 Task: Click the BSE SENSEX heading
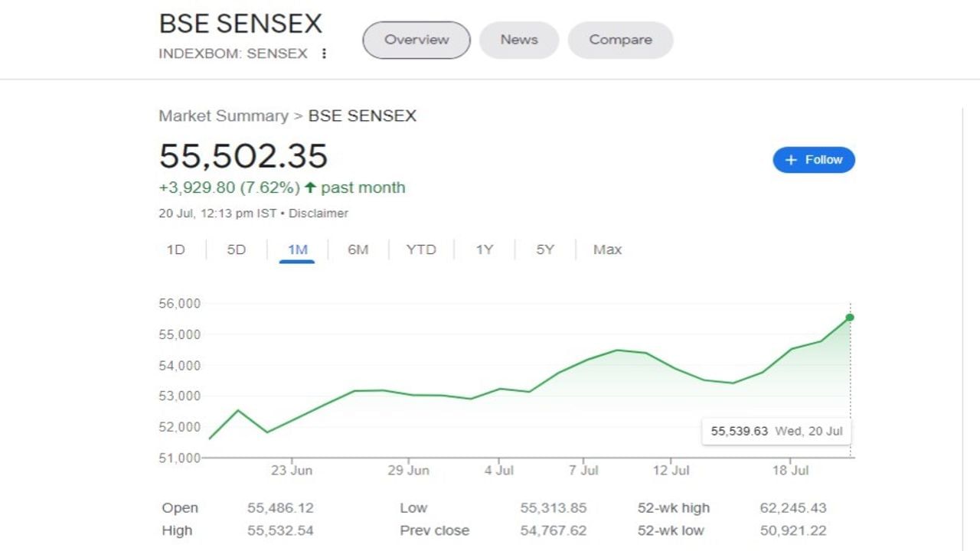[x=240, y=23]
